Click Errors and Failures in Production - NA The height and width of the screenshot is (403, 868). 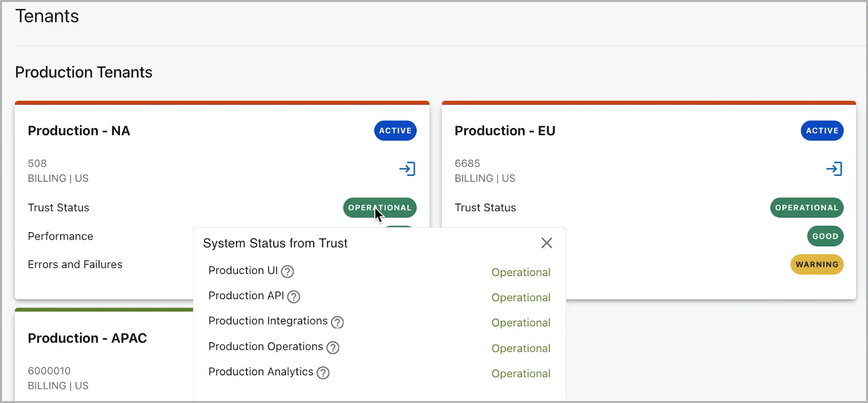click(75, 264)
